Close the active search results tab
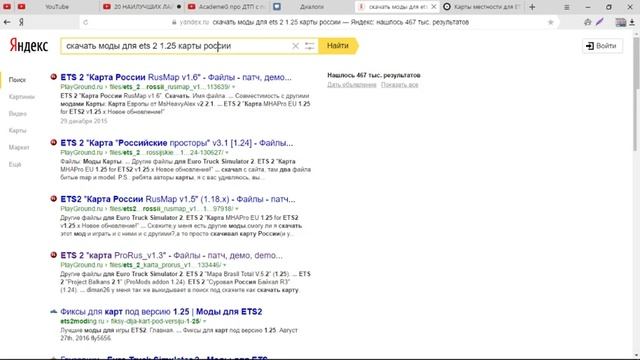Screen dimensions: 640x360 pos(434,7)
